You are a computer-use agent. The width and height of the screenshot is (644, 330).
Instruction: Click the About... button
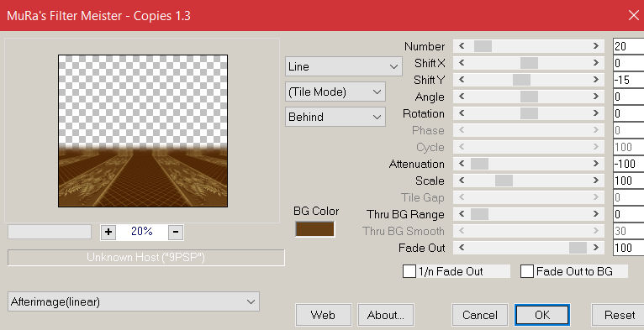pyautogui.click(x=386, y=315)
